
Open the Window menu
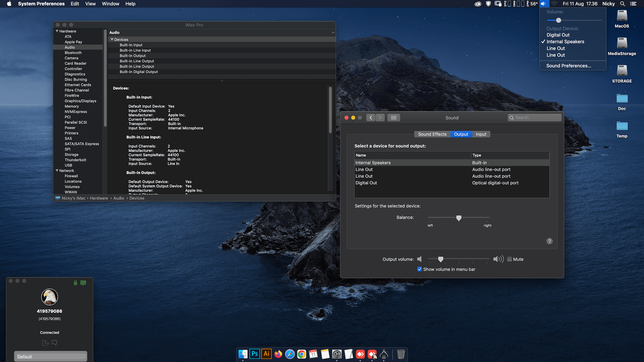tap(110, 4)
